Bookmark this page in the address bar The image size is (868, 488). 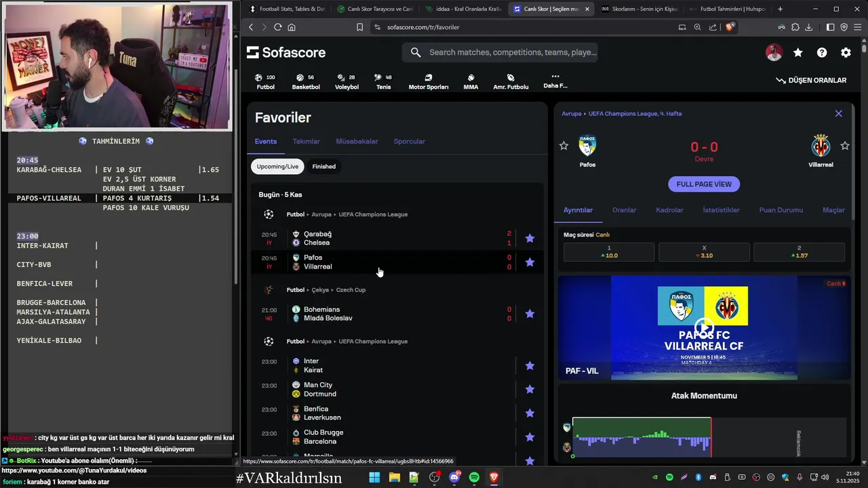[359, 27]
